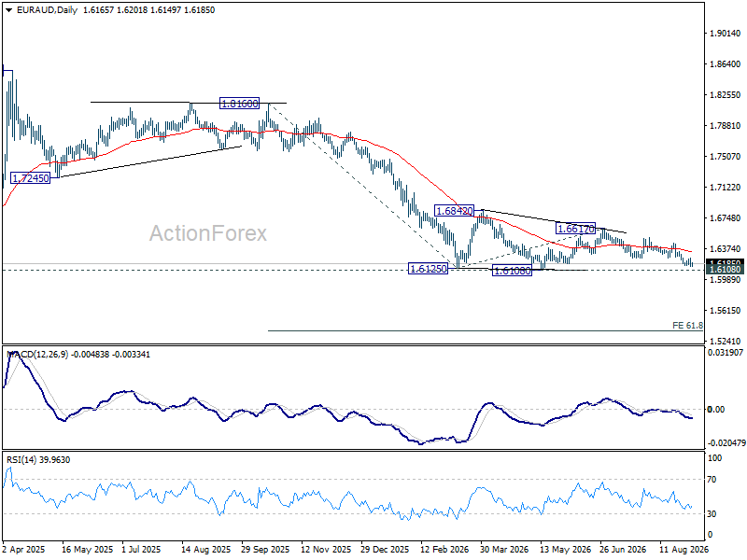Click the 12 Feb 2026 date label
The height and width of the screenshot is (560, 747).
[444, 549]
